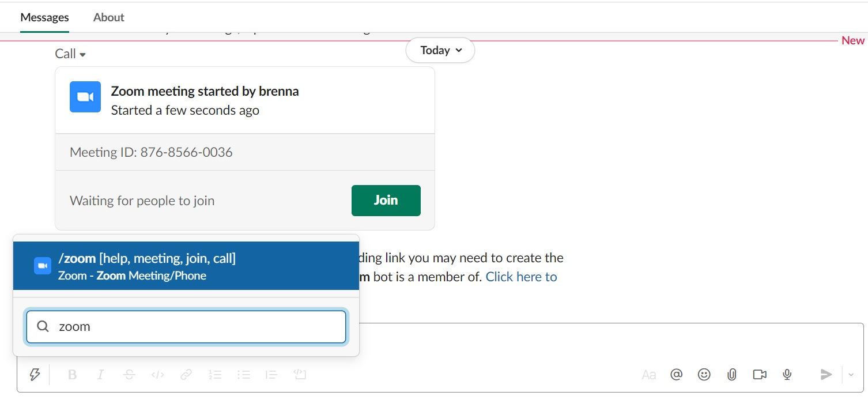Record a video clip

point(759,374)
